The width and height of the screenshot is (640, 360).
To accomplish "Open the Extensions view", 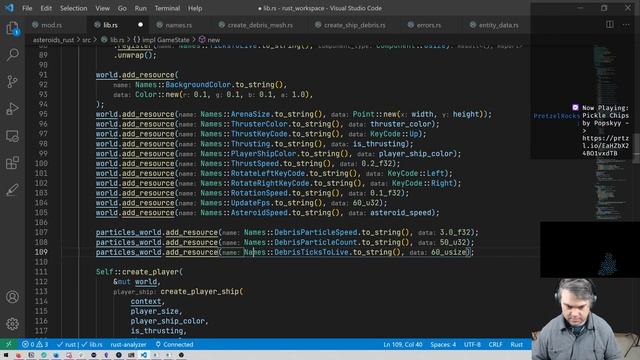I will (x=13, y=163).
